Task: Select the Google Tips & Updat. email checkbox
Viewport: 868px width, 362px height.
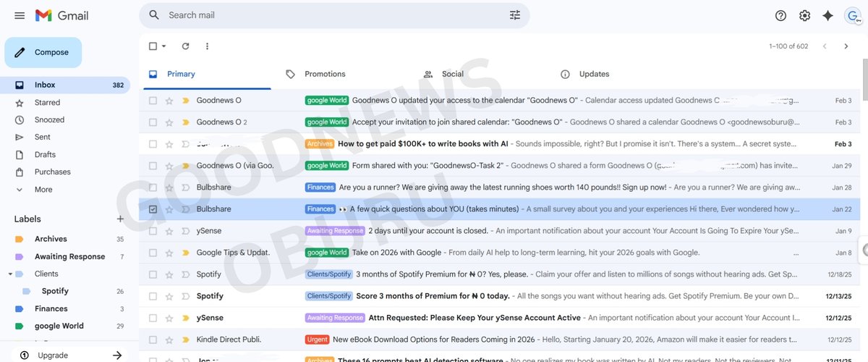Action: click(x=153, y=253)
